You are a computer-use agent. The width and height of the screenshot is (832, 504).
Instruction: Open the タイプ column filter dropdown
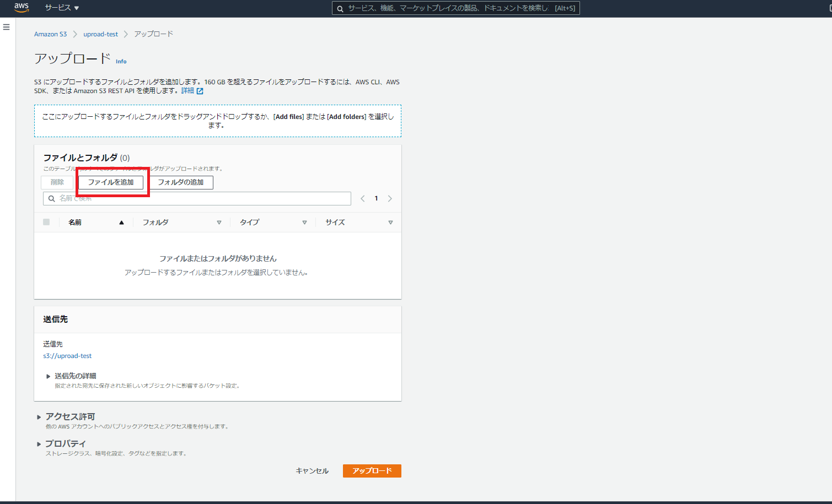click(304, 222)
